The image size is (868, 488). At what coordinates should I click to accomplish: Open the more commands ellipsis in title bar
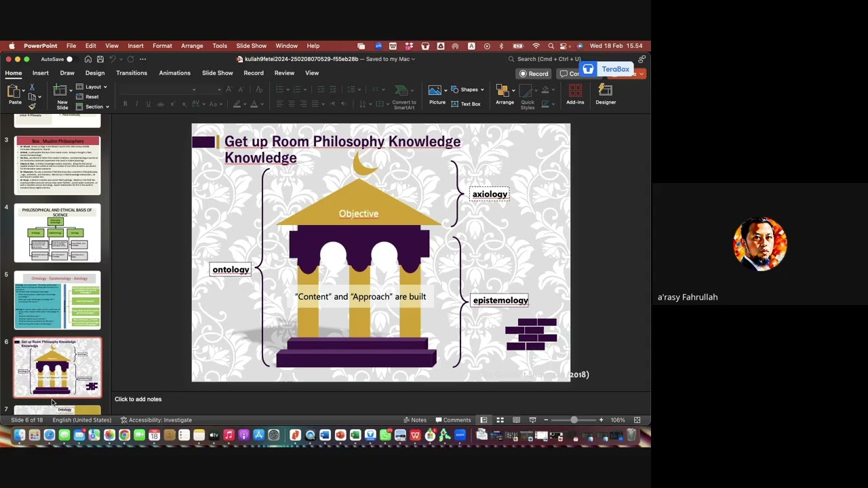click(x=142, y=59)
